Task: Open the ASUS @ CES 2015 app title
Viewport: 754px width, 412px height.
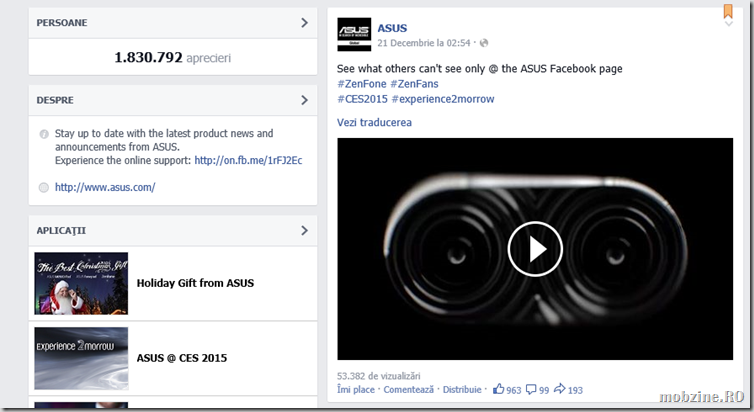Action: (182, 358)
